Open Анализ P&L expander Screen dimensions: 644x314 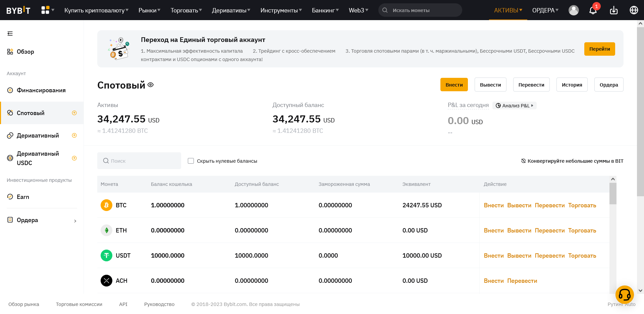tap(515, 106)
